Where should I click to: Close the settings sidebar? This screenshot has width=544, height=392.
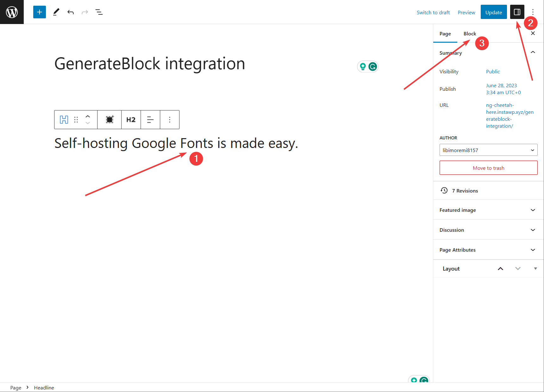(533, 33)
